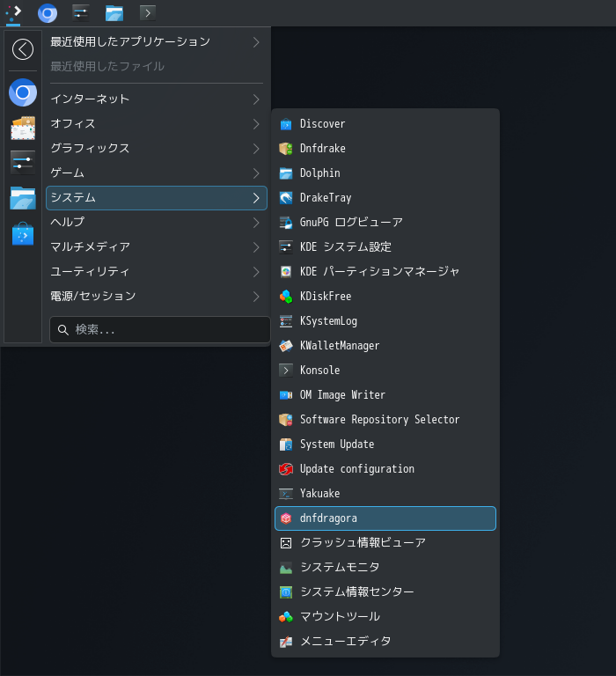
Task: Click the Software Repository Selector icon
Action: pos(286,420)
